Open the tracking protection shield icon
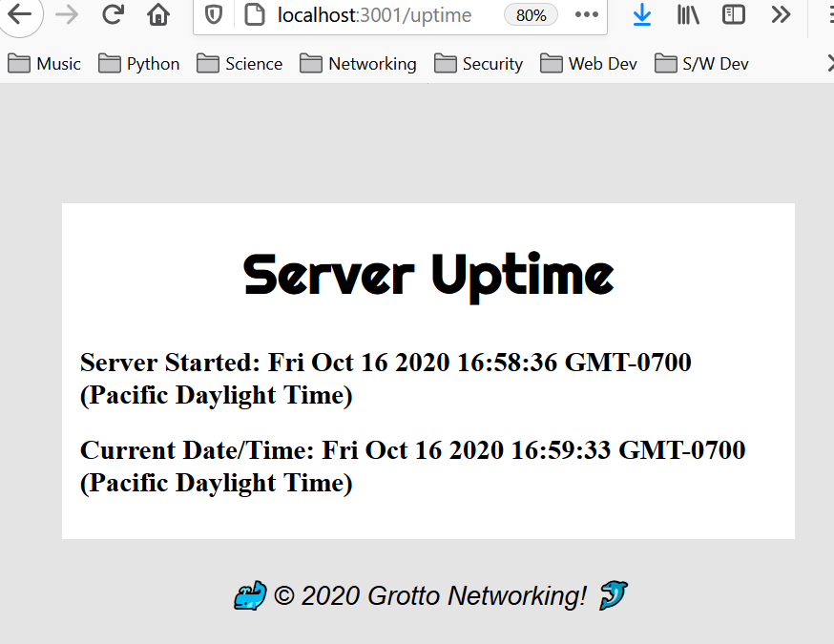 (214, 15)
